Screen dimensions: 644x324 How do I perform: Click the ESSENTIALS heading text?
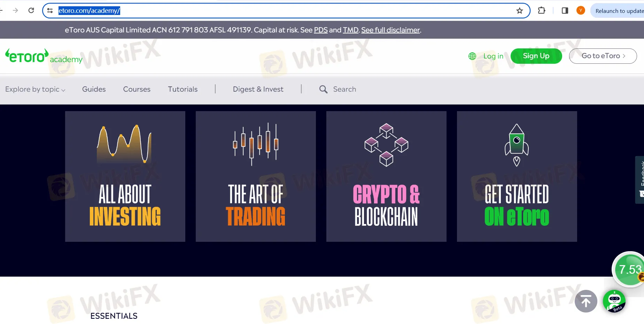pyautogui.click(x=114, y=316)
